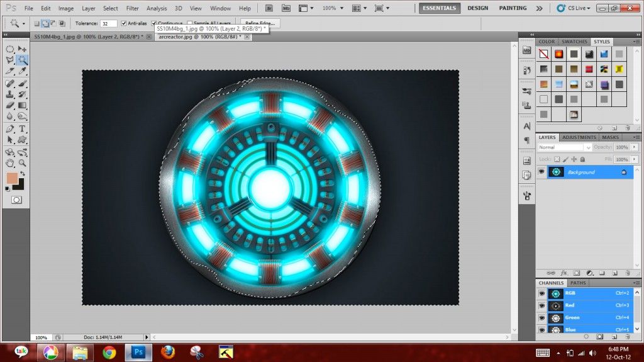Open the Styles panel flyout menu

pyautogui.click(x=636, y=42)
